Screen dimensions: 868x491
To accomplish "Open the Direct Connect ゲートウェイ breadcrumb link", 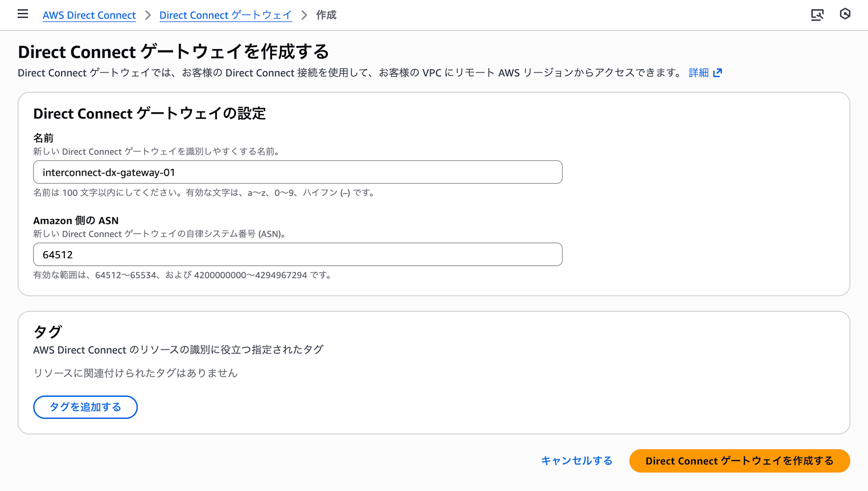I will (x=226, y=15).
